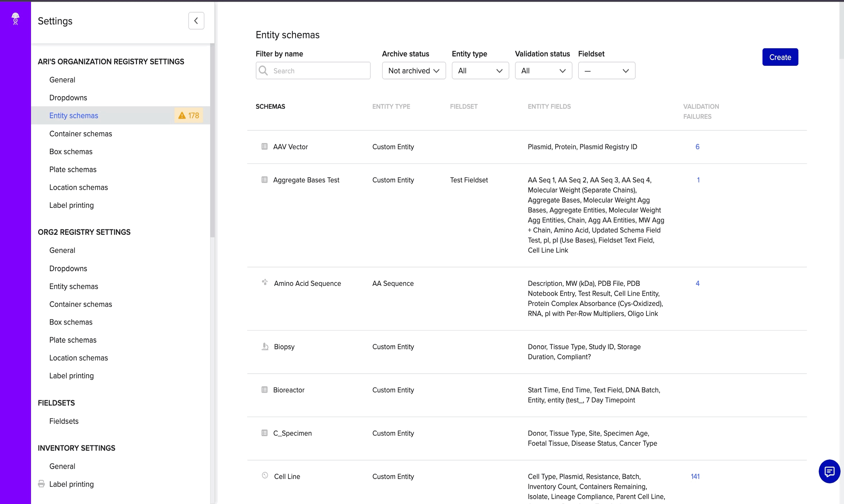Click the warning badge showing 178
The height and width of the screenshot is (504, 844).
point(189,115)
